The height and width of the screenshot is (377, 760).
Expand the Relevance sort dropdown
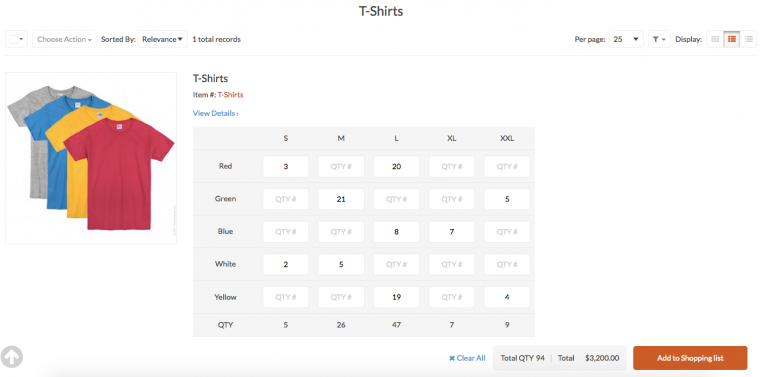point(162,39)
